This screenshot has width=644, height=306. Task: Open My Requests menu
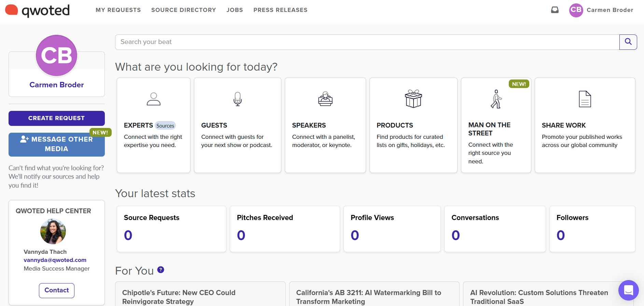click(118, 10)
